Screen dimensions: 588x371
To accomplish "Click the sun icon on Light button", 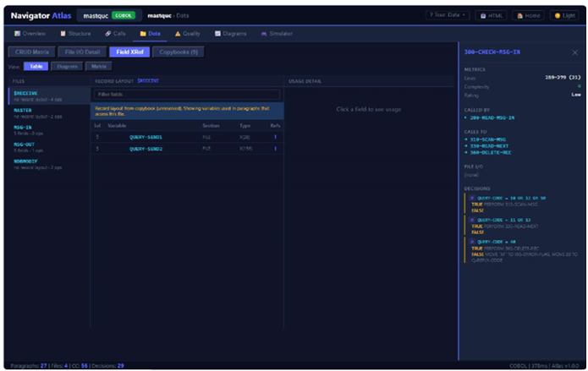I will click(x=558, y=15).
